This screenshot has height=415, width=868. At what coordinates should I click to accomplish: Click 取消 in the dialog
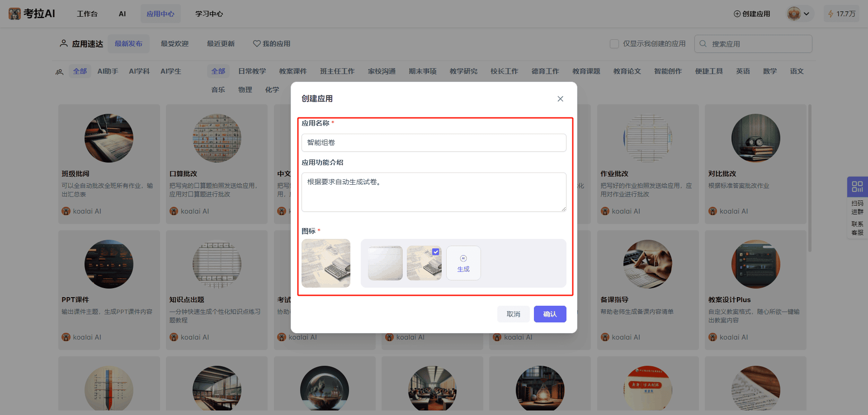(x=514, y=314)
